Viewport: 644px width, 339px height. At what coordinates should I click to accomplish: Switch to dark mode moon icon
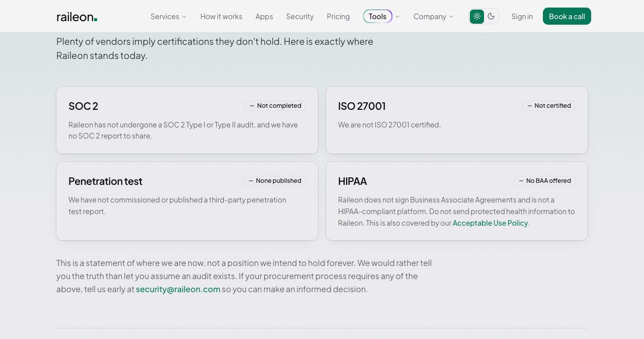(492, 16)
